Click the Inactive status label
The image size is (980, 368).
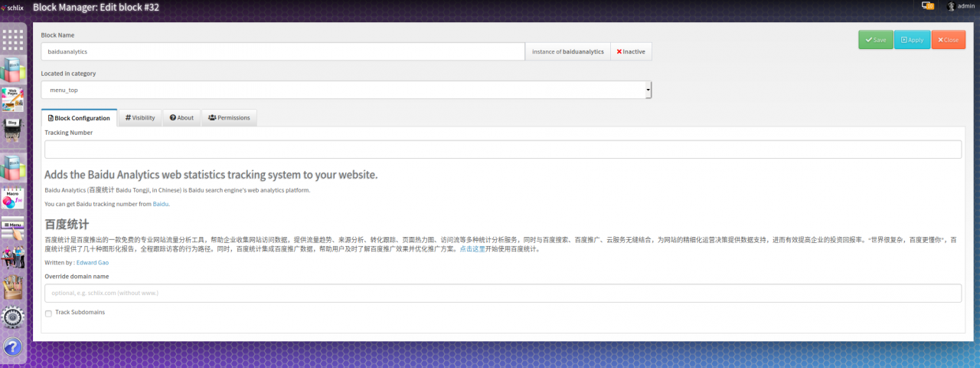(631, 51)
